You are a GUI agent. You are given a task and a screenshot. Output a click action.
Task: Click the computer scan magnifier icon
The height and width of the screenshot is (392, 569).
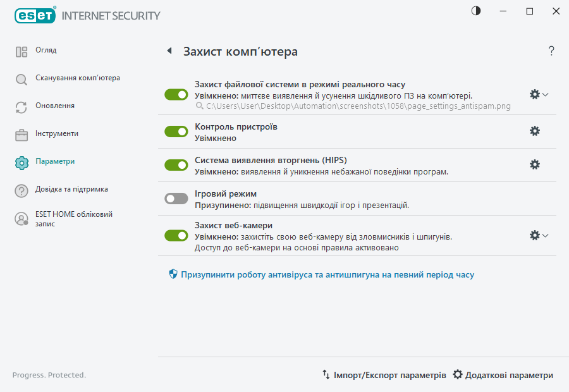[x=21, y=80]
